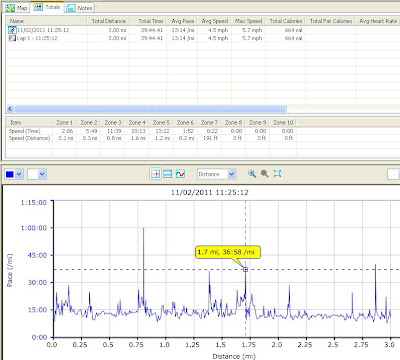Click the graph title 11/02/2011 11:25:12

(x=210, y=193)
